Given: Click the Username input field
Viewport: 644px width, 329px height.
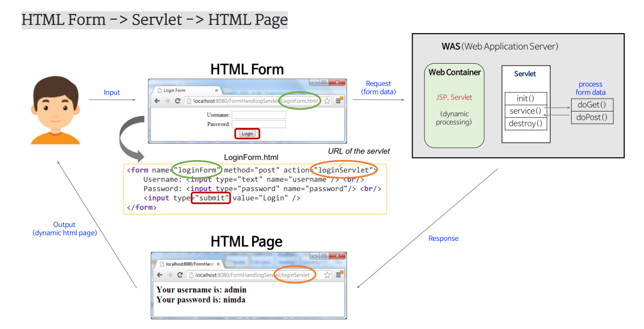Looking at the screenshot, I should [x=259, y=114].
